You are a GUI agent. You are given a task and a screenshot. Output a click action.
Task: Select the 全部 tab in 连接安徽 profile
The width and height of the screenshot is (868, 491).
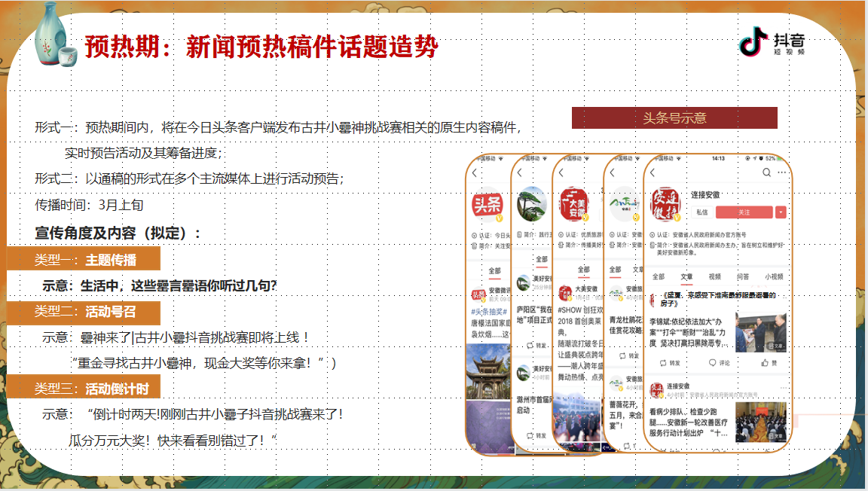coord(659,277)
